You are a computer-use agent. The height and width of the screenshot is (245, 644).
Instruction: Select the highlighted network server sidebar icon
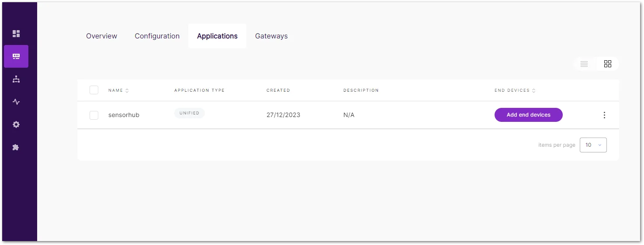click(16, 56)
